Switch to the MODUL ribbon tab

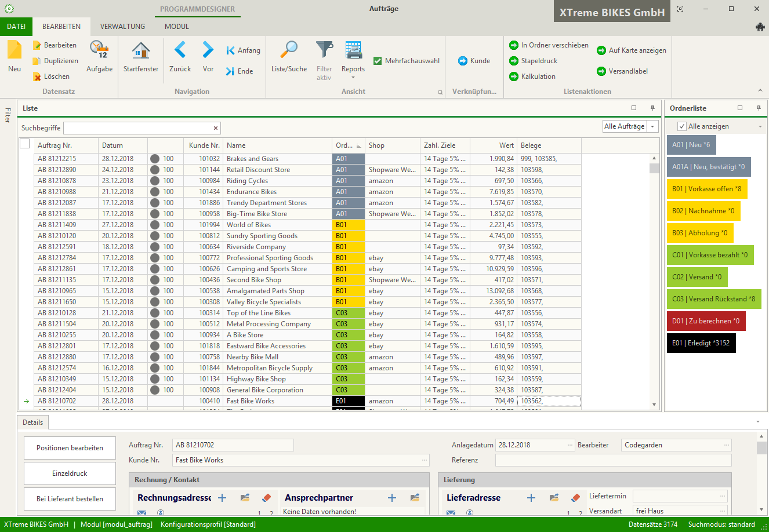click(177, 27)
